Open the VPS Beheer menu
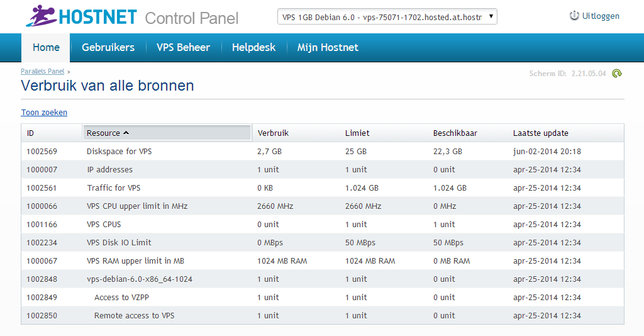Screen dimensions: 644x336 [x=183, y=47]
